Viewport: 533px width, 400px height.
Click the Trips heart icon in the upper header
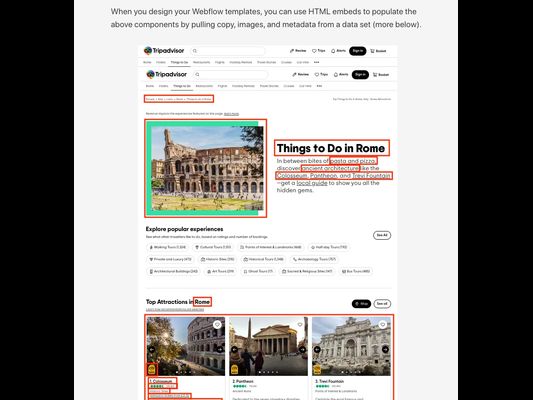tap(314, 51)
